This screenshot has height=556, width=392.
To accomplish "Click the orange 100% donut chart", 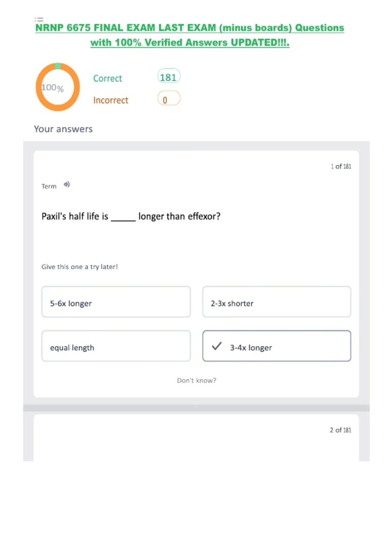I will [58, 87].
